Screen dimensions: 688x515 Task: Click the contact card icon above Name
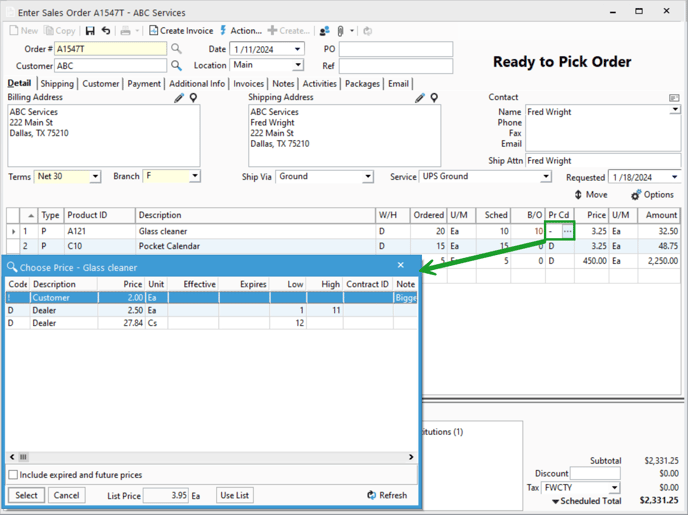coord(674,98)
